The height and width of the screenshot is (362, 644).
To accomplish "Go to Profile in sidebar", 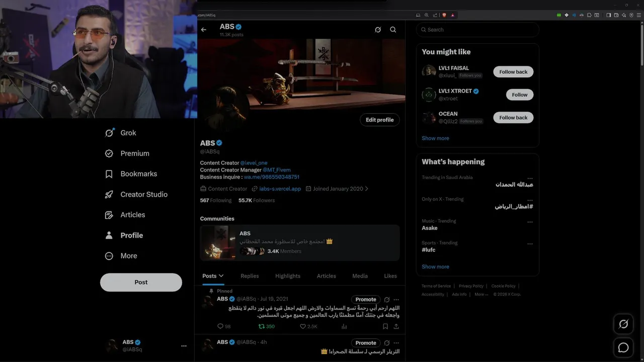I will tap(124, 235).
